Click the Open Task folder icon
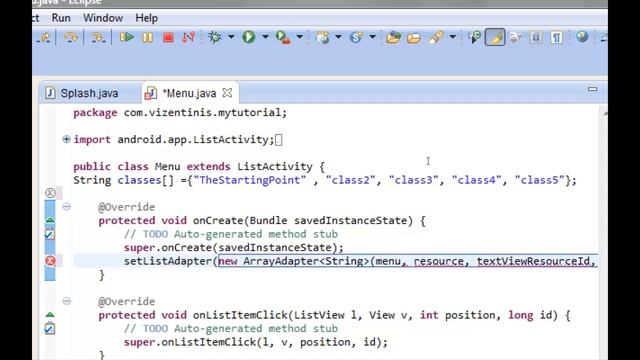 point(413,38)
